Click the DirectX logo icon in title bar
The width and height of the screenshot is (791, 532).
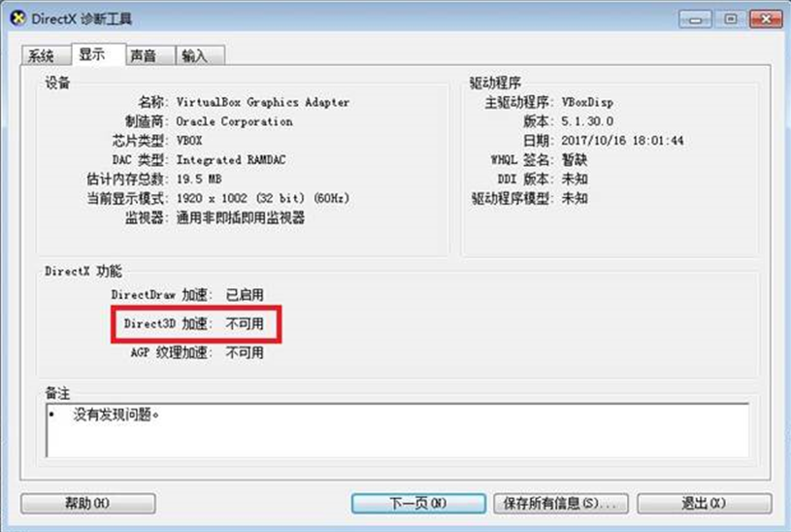[x=17, y=18]
